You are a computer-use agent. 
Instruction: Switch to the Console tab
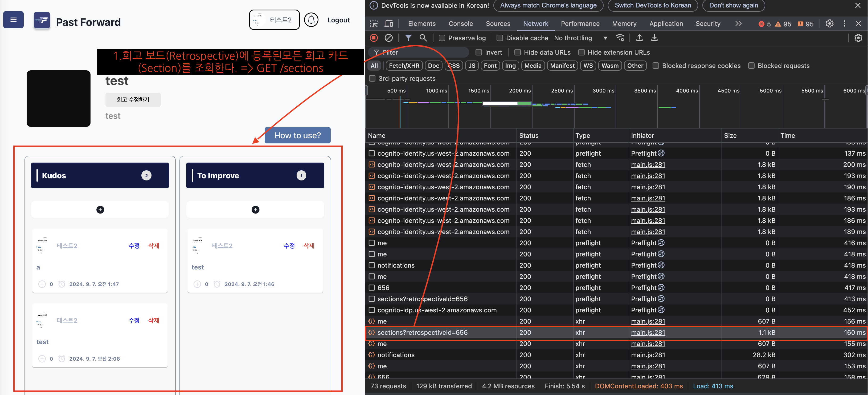pos(460,24)
